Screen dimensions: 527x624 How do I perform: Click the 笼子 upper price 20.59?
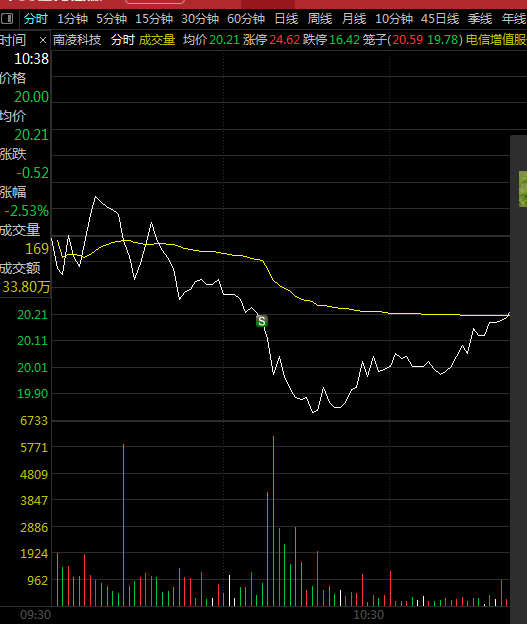[x=408, y=40]
